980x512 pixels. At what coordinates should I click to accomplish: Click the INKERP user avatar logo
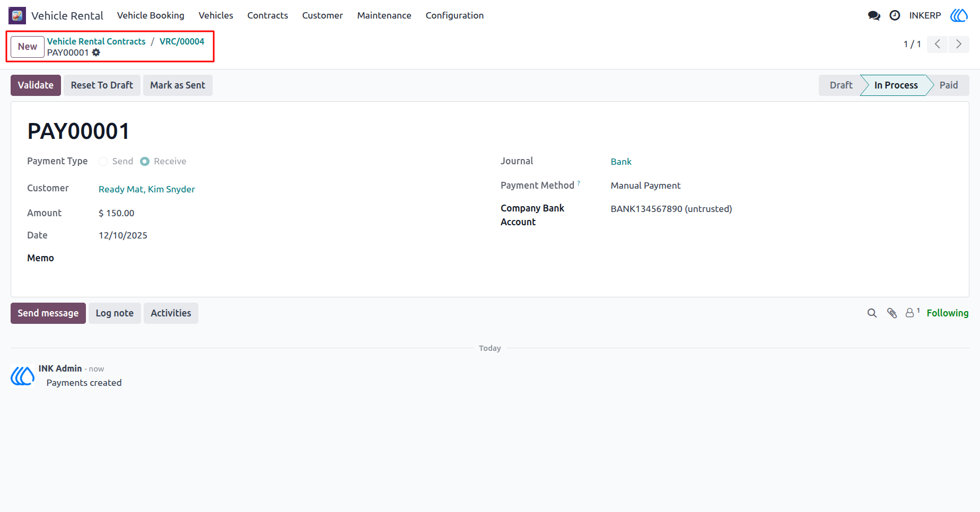click(959, 15)
